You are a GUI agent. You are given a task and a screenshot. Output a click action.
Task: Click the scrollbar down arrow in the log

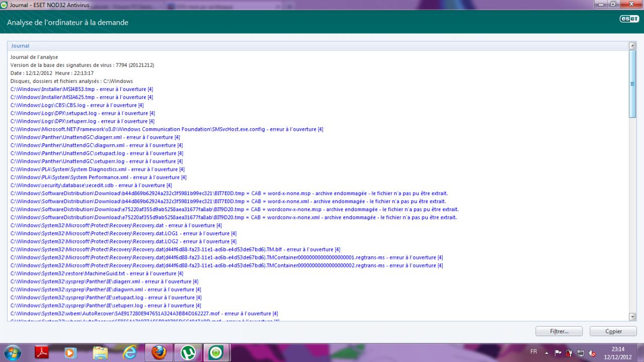click(632, 316)
